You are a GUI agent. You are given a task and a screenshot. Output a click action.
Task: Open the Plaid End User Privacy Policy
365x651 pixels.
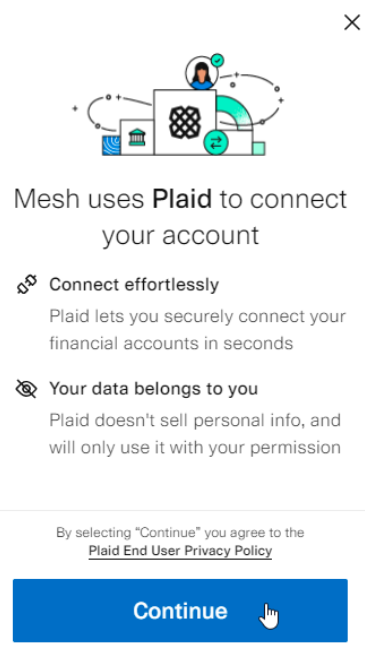click(180, 551)
